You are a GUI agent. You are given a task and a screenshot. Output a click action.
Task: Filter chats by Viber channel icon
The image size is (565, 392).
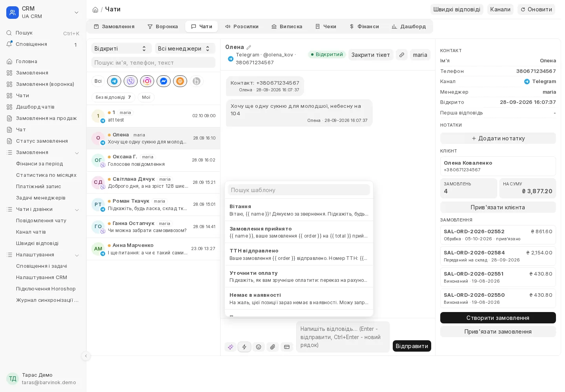(x=131, y=81)
